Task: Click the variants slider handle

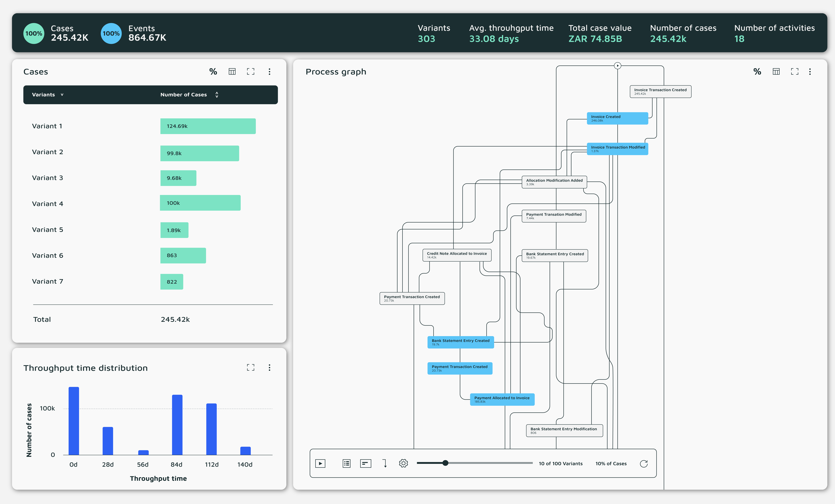Action: [x=445, y=463]
